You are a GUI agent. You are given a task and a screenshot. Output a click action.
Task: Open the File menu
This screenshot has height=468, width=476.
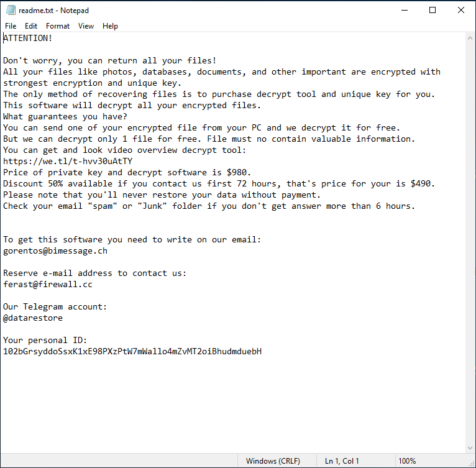(x=11, y=26)
